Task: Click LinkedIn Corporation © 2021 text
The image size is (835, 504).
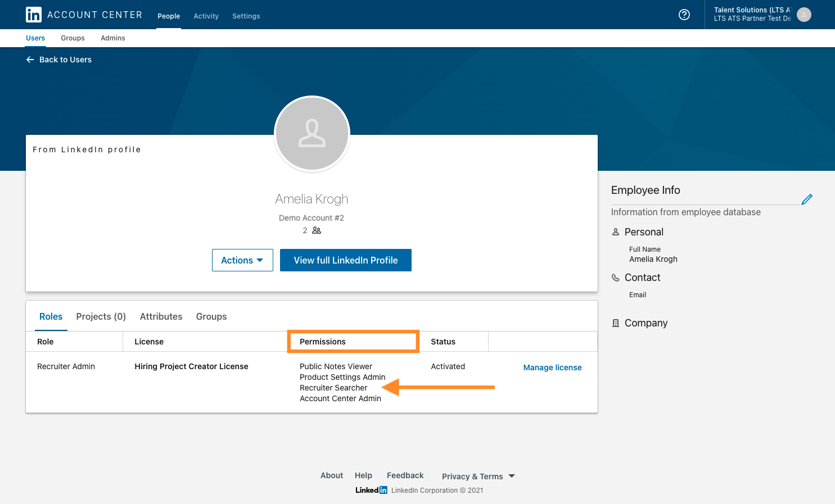Action: click(437, 491)
